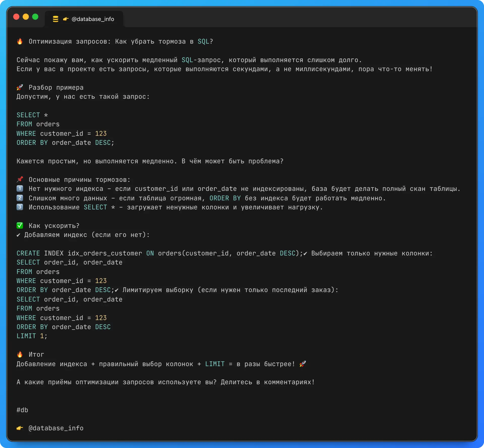Click the fire emoji before Оптимизация запросов
Screen dimensions: 484x448
(x=20, y=41)
